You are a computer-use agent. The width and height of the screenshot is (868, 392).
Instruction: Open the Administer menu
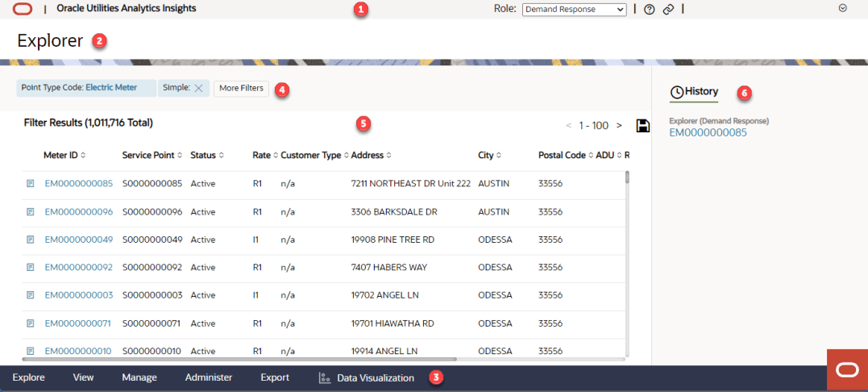pyautogui.click(x=209, y=377)
